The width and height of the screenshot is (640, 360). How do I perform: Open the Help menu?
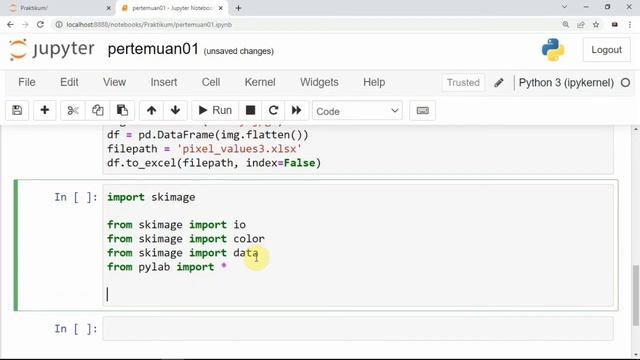[374, 82]
